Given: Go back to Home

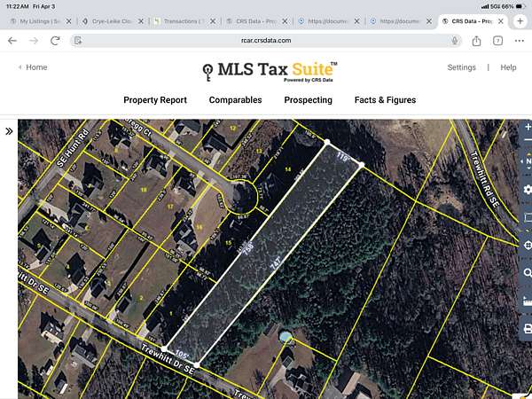Looking at the screenshot, I should tap(33, 67).
